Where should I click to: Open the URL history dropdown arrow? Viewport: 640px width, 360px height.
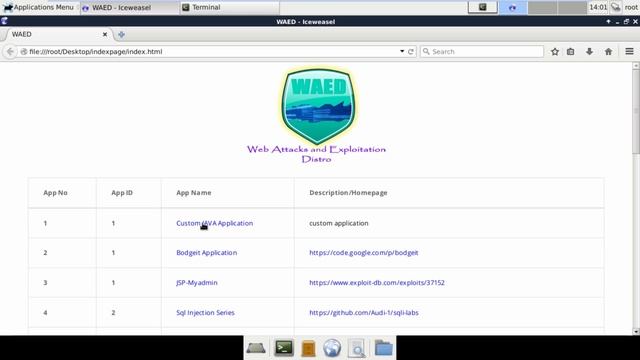402,51
